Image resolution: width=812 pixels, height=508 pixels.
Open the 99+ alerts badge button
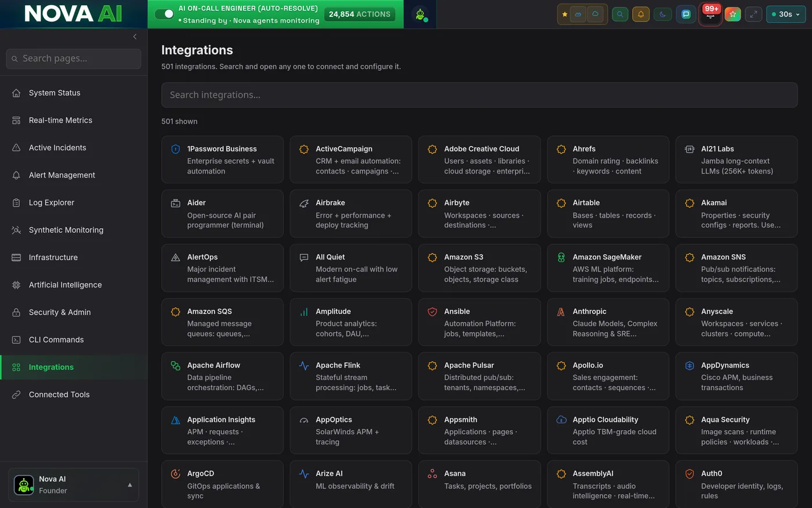710,14
